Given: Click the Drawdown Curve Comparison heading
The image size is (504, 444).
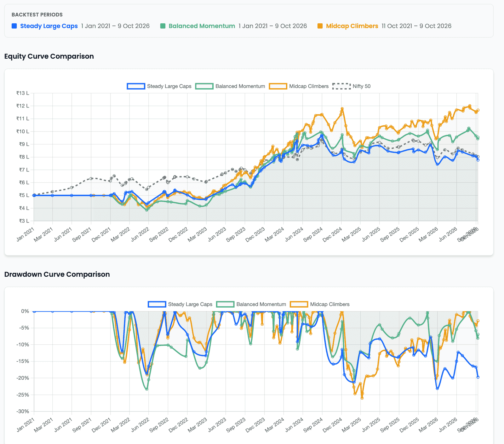Looking at the screenshot, I should (57, 274).
